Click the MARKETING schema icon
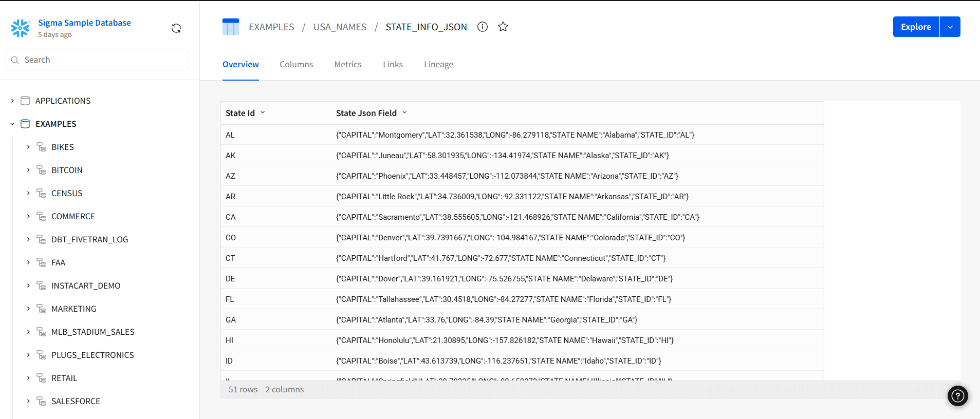Image resolution: width=980 pixels, height=419 pixels. [41, 309]
